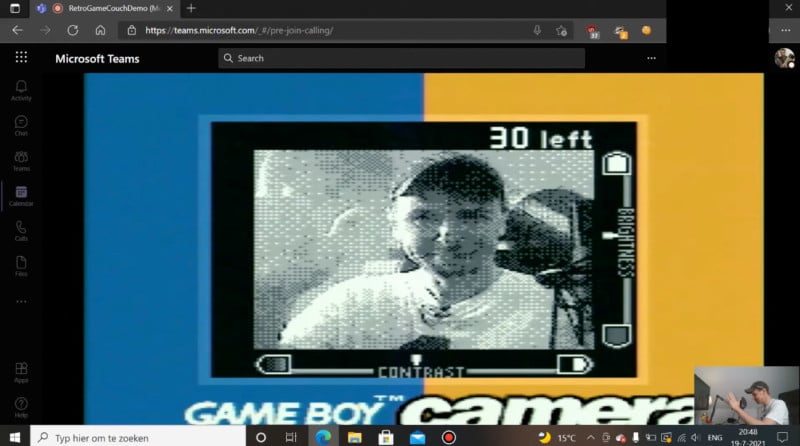Open Microsoft Edge from the taskbar
The width and height of the screenshot is (800, 446).
[x=323, y=437]
